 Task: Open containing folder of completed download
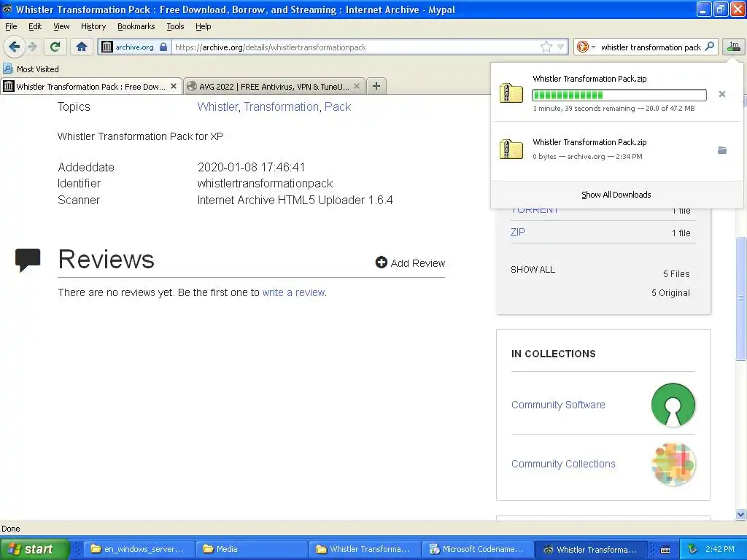tap(722, 150)
